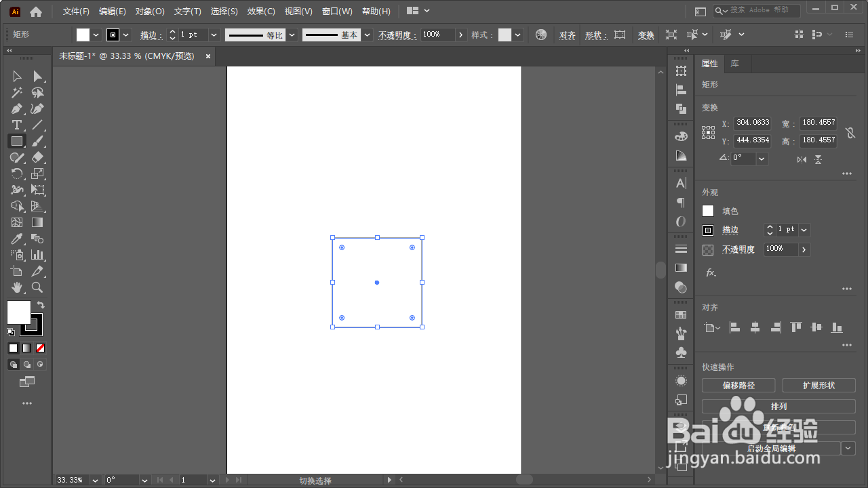
Task: Open the 效果(C) menu
Action: click(261, 12)
